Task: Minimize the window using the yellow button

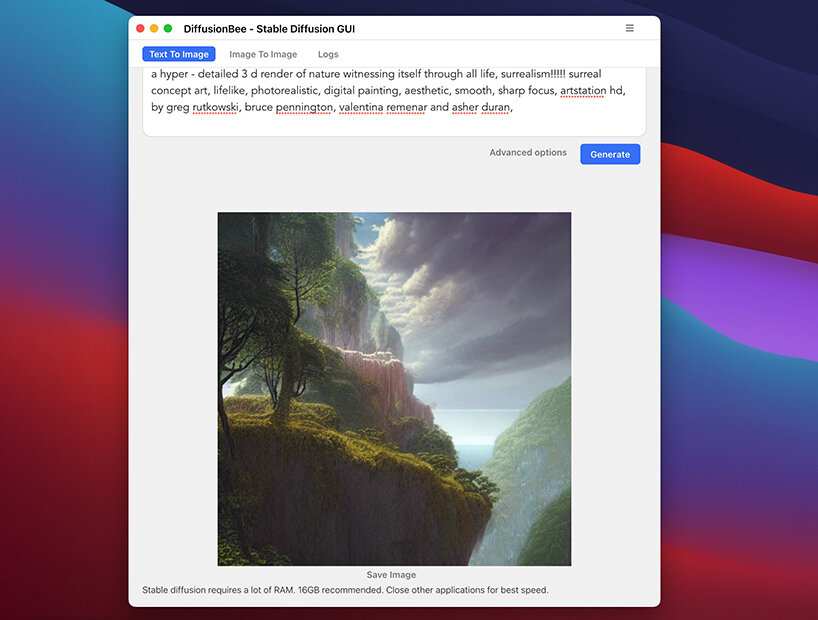Action: coord(154,29)
